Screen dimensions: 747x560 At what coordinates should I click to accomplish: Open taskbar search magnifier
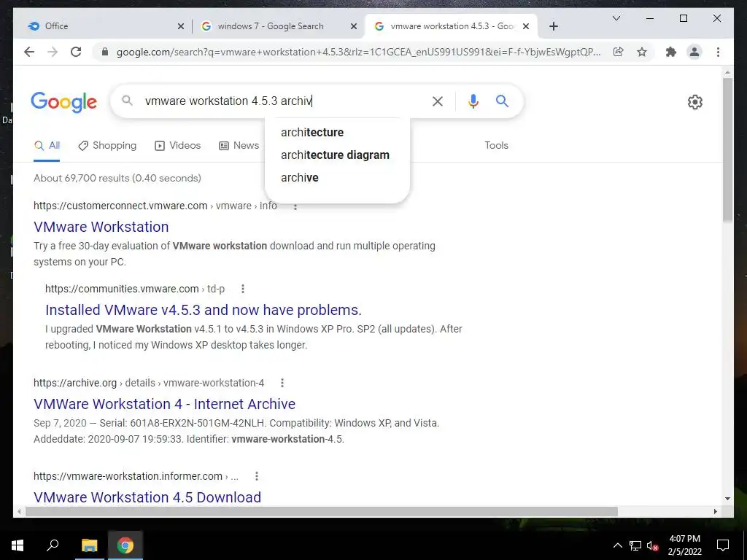(53, 545)
